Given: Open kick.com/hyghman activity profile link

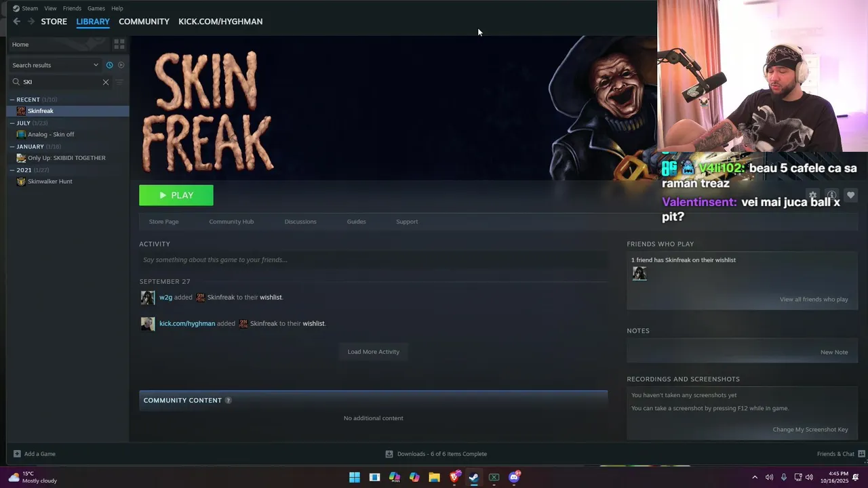Looking at the screenshot, I should (187, 324).
